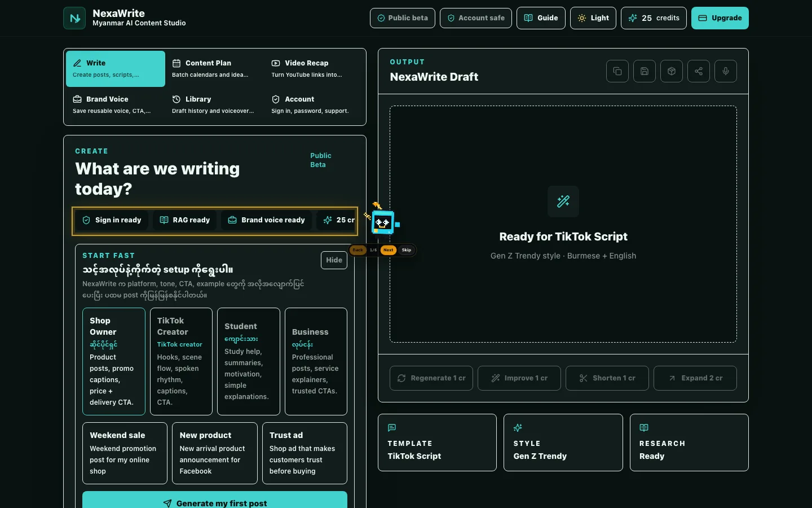Toggle the Light theme switch
This screenshot has width=812, height=508.
[x=593, y=18]
